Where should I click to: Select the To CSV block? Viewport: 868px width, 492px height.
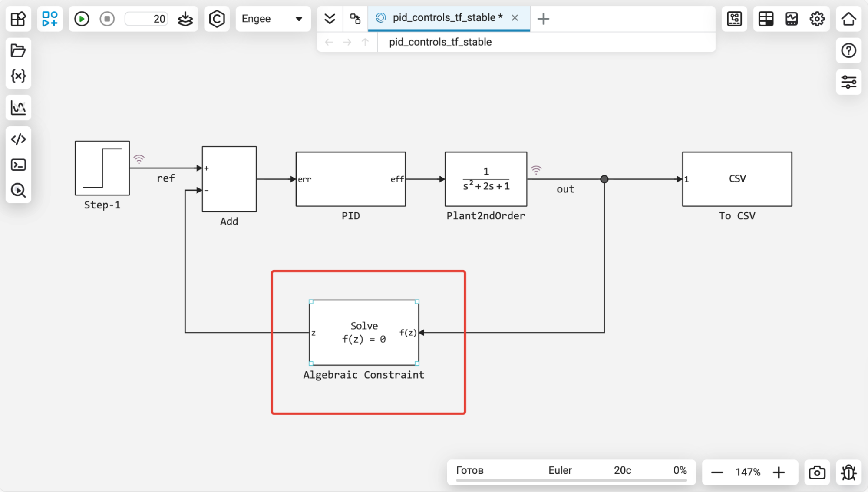(737, 179)
